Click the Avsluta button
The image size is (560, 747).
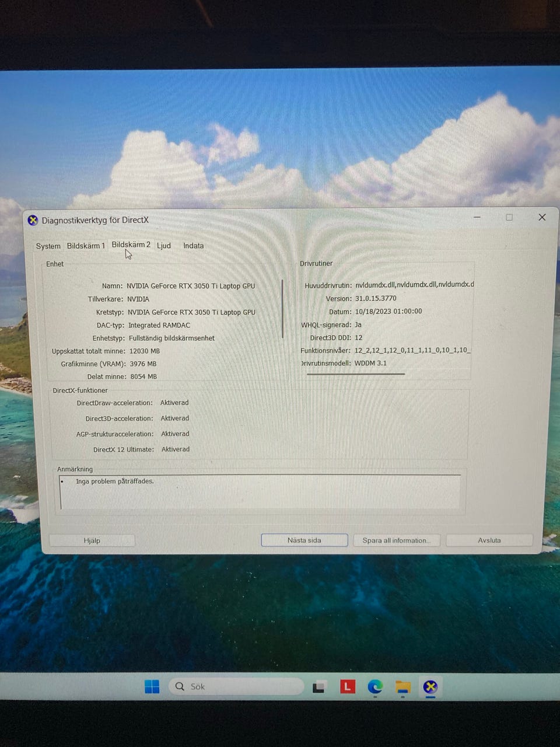pos(489,540)
